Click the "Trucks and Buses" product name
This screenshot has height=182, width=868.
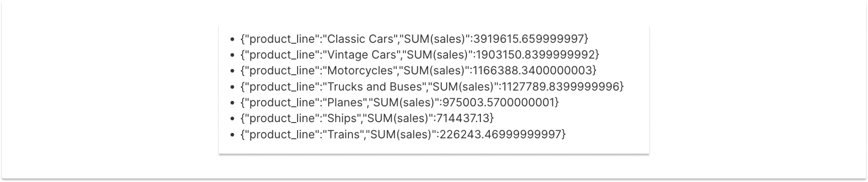point(374,87)
